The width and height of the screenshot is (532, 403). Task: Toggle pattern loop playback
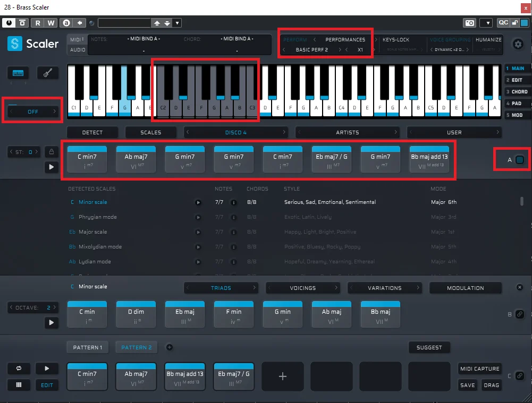pos(19,368)
